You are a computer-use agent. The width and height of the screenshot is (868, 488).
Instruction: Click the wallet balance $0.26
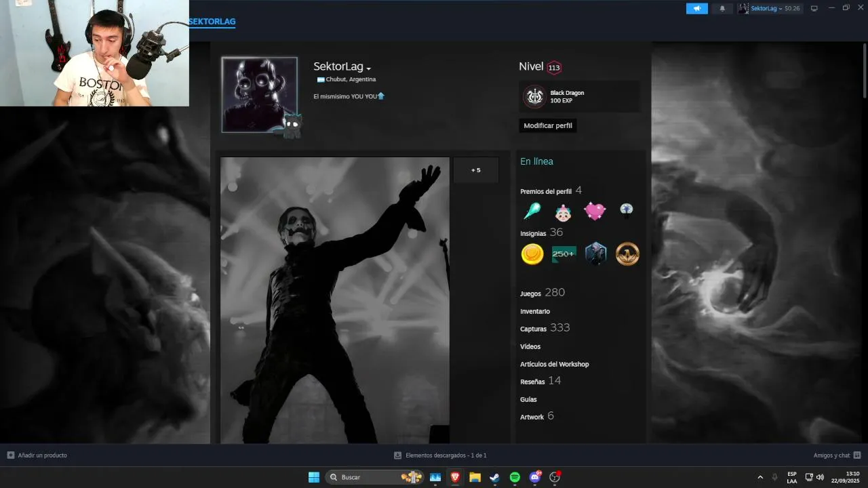pyautogui.click(x=792, y=9)
